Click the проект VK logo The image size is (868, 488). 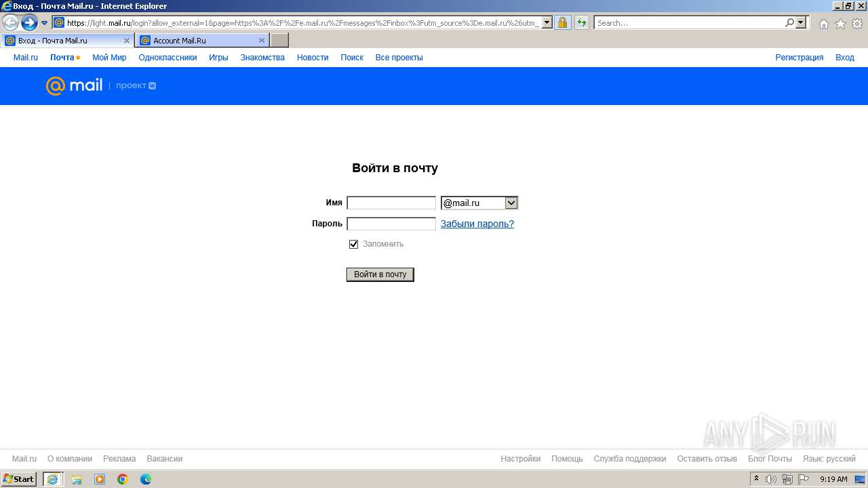(136, 86)
